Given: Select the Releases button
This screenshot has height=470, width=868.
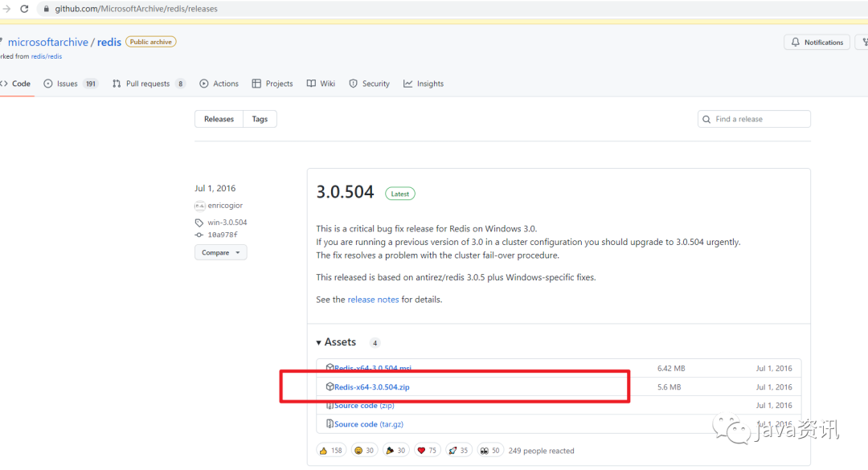Looking at the screenshot, I should [219, 119].
